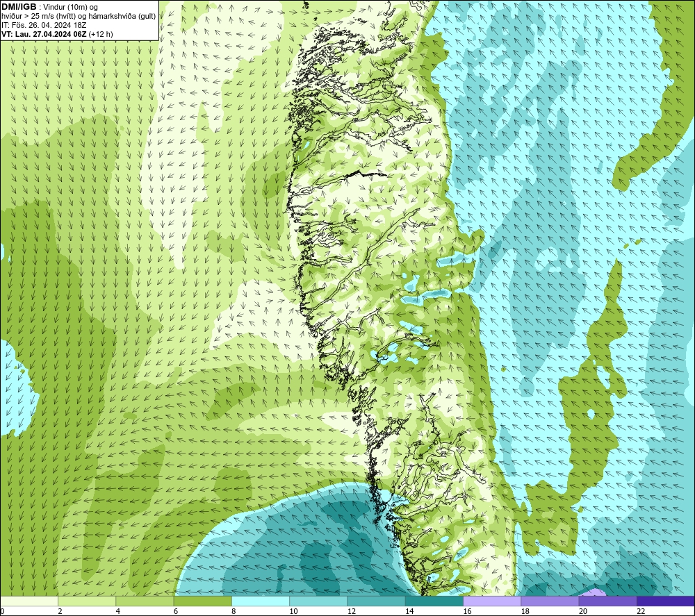
Task: Click the 'IT: Fös. 26. 04. 2024 18Z' line
Action: click(x=44, y=25)
